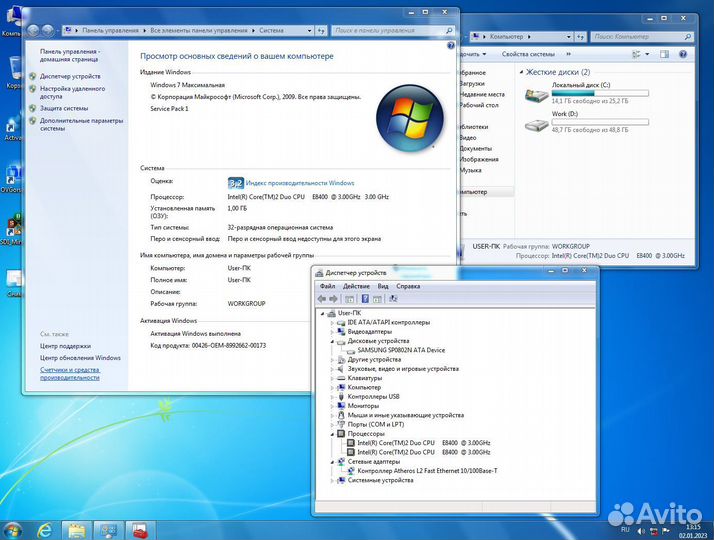Open Настройка удаленного доступа link

[x=72, y=92]
